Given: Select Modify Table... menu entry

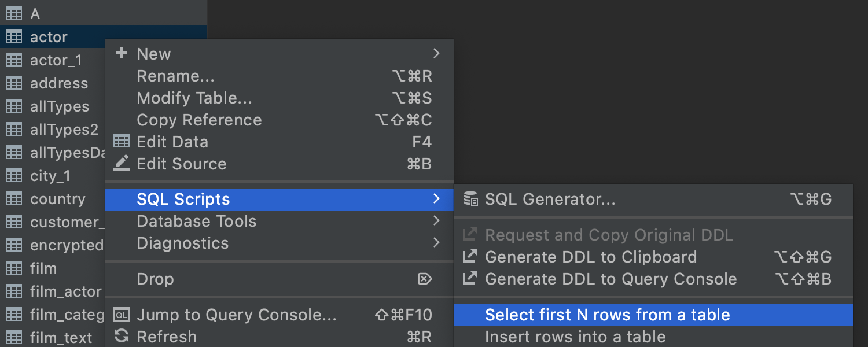Looking at the screenshot, I should pyautogui.click(x=194, y=98).
